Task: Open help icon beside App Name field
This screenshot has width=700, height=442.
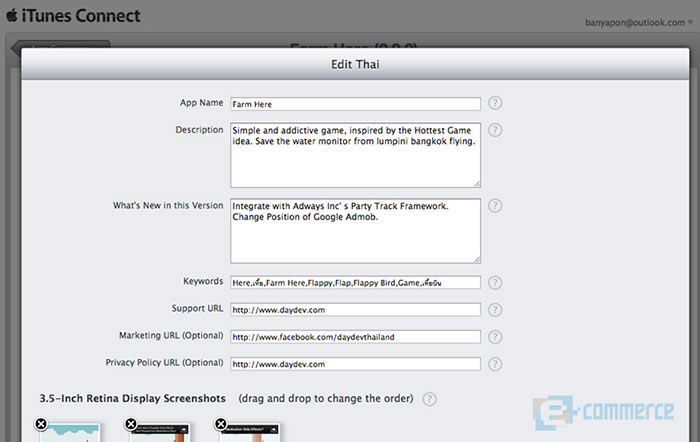Action: pyautogui.click(x=495, y=103)
